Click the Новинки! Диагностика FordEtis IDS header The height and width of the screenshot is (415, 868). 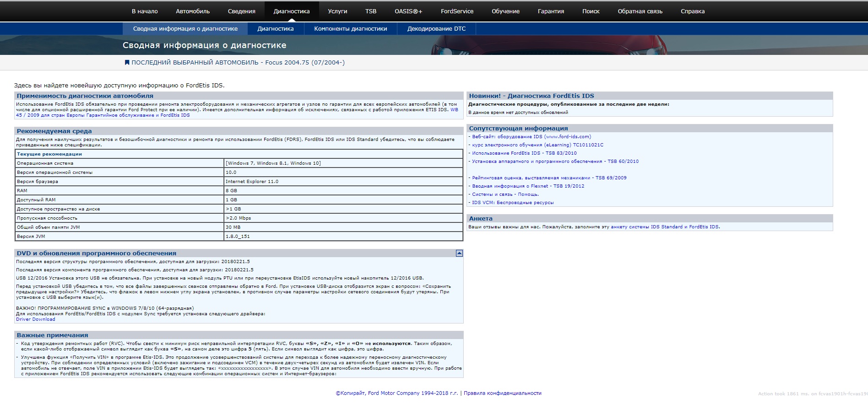(650, 96)
